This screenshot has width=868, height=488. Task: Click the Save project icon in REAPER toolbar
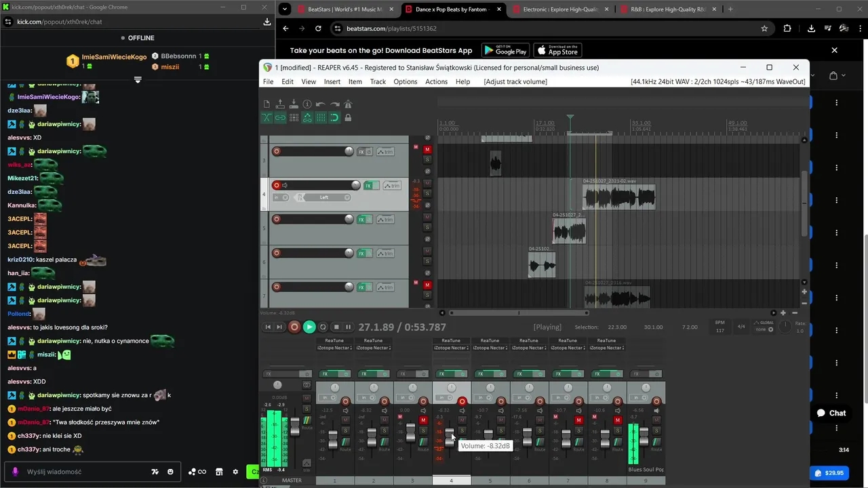coord(294,104)
